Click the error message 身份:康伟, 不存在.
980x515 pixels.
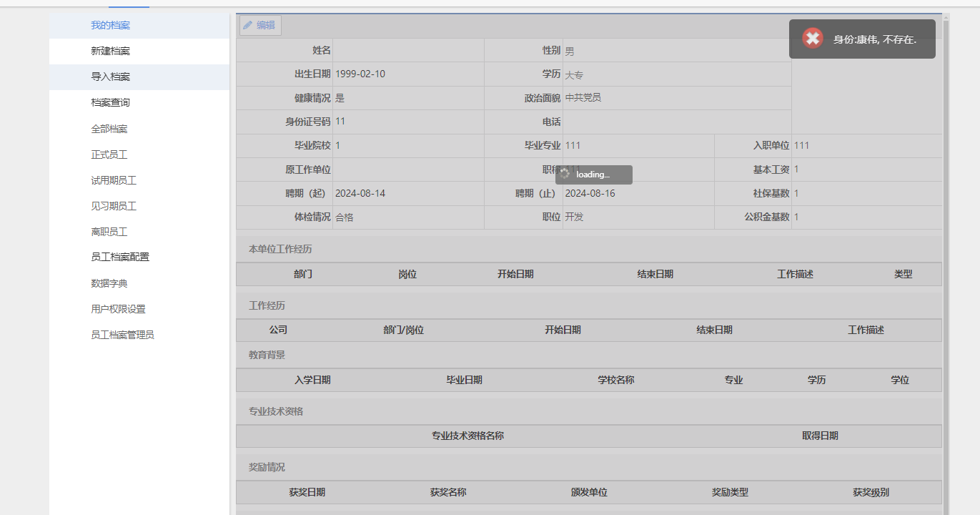tap(875, 39)
